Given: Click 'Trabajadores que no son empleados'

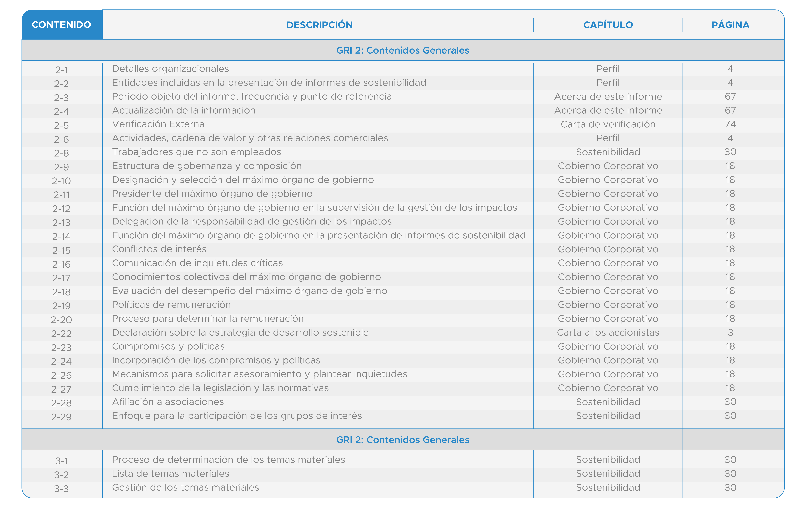Looking at the screenshot, I should click(x=196, y=152).
